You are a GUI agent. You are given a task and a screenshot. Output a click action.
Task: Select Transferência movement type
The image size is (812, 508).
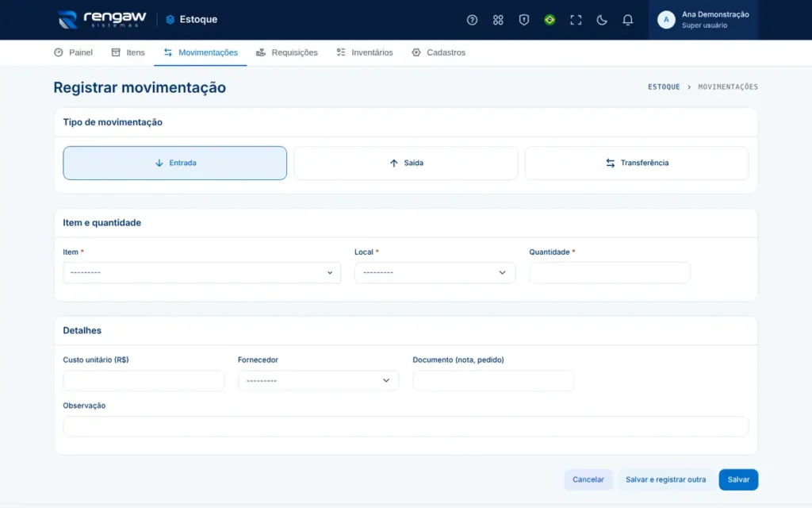pyautogui.click(x=637, y=163)
